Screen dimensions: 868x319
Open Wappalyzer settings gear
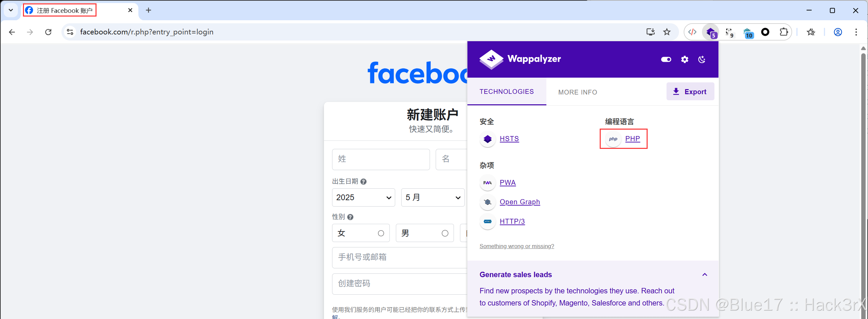[x=685, y=59]
